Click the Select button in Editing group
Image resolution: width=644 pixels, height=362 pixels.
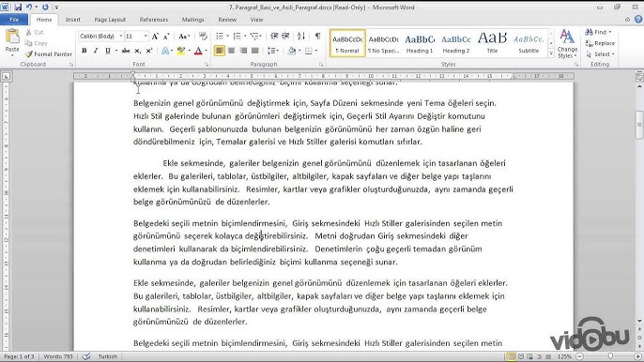pyautogui.click(x=600, y=54)
